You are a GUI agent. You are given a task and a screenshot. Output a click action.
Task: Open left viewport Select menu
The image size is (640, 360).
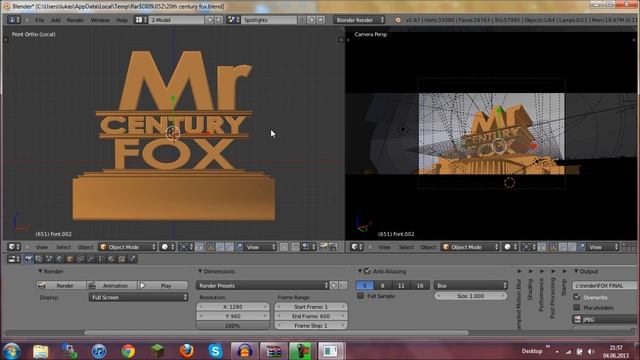click(x=63, y=247)
